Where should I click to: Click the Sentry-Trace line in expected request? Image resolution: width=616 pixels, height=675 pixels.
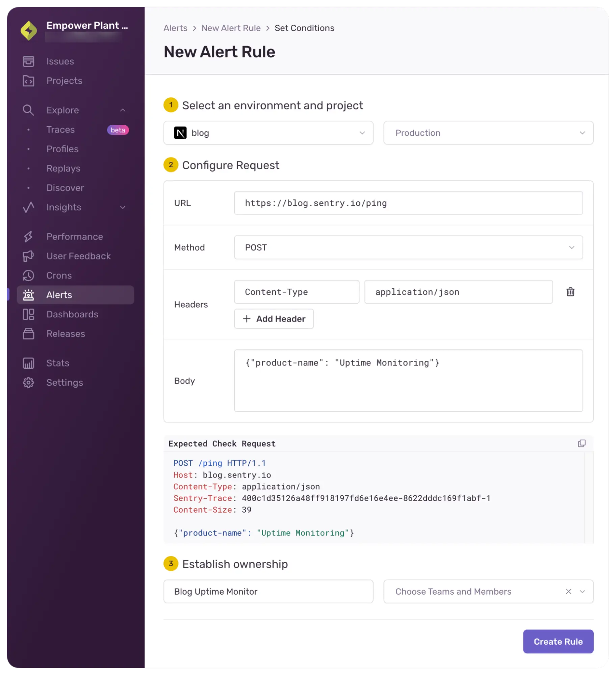(332, 498)
